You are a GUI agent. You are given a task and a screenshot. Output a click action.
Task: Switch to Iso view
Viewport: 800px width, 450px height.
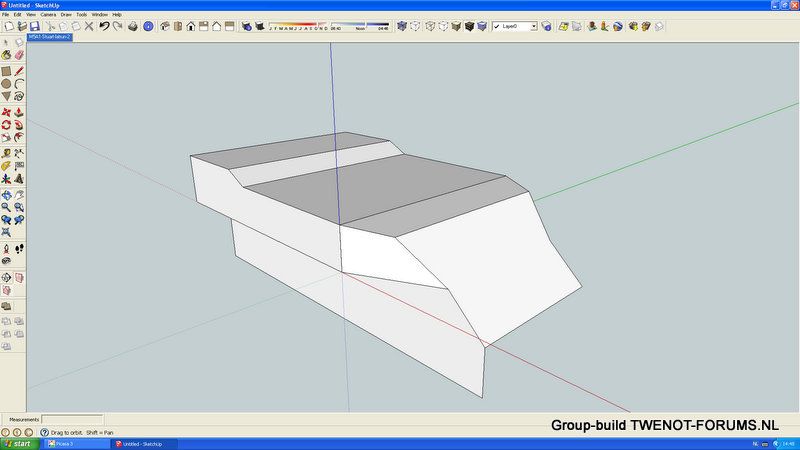165,26
